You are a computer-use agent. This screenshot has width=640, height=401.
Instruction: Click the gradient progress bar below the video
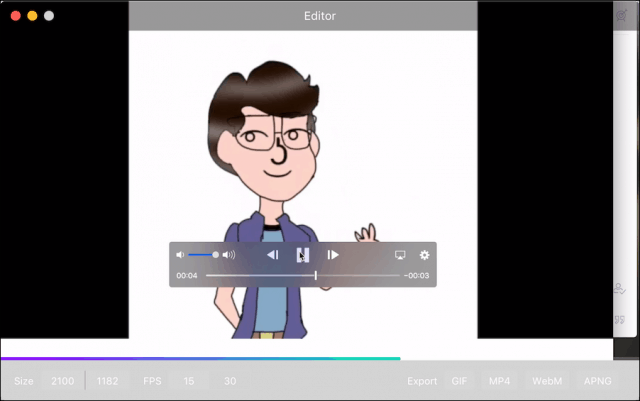[x=200, y=359]
